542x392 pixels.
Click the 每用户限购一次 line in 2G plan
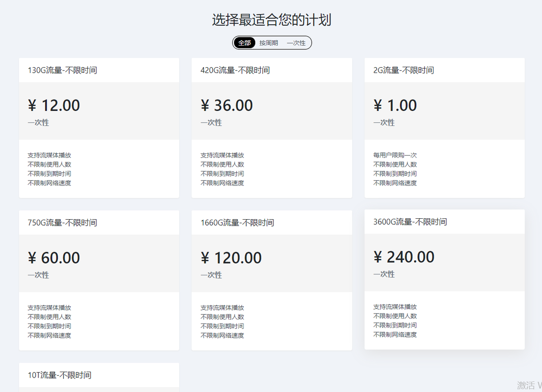pos(395,155)
